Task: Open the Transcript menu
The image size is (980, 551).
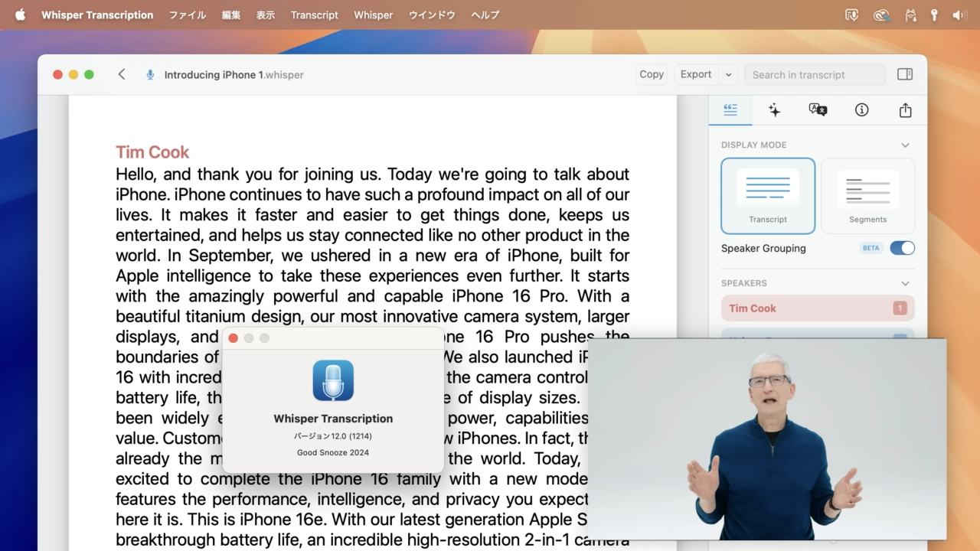Action: click(314, 15)
